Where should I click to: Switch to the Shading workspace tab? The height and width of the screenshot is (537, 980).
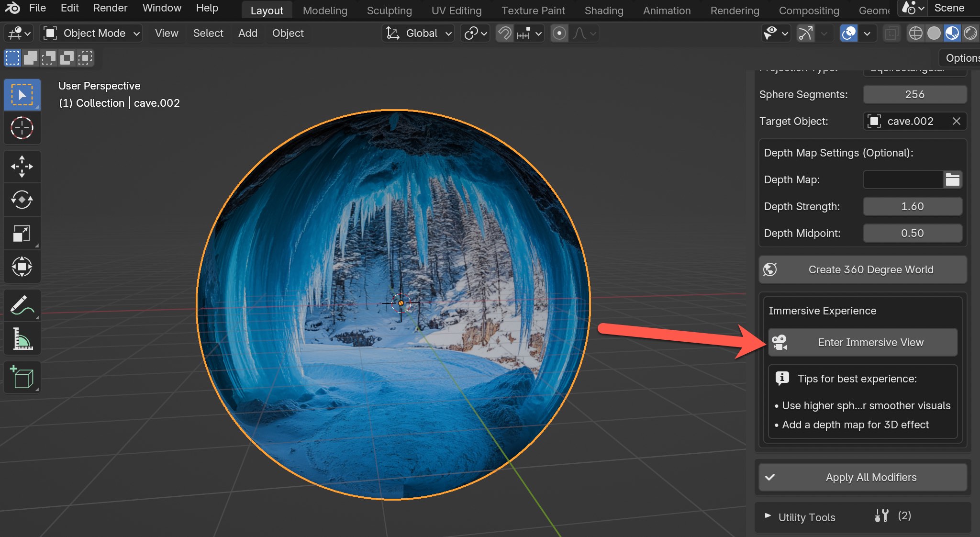pos(604,11)
